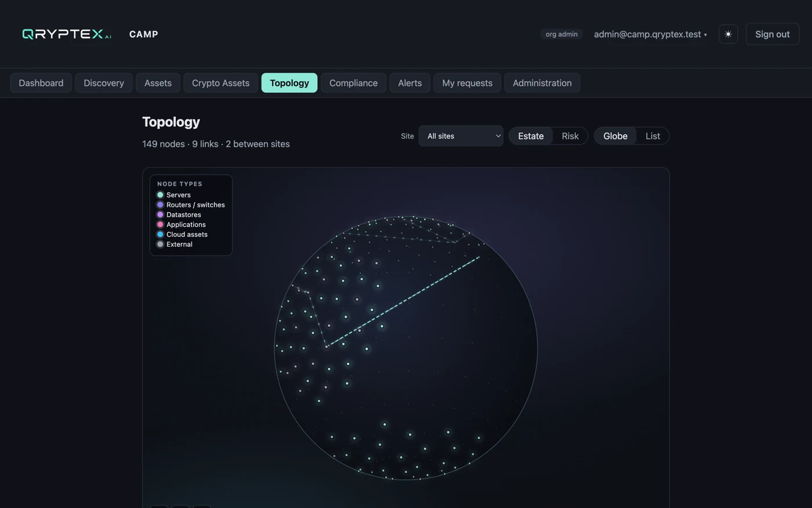Open the All sites dropdown
The width and height of the screenshot is (812, 508).
[x=461, y=136]
